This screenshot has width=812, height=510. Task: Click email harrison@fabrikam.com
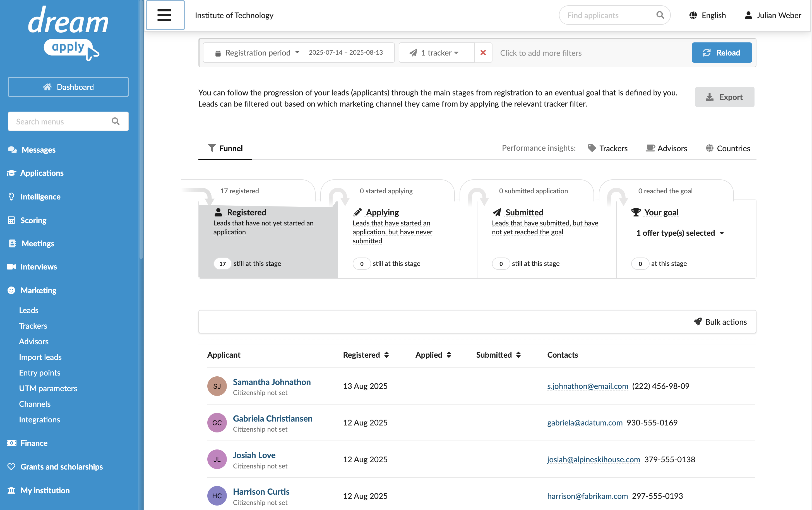pyautogui.click(x=587, y=496)
